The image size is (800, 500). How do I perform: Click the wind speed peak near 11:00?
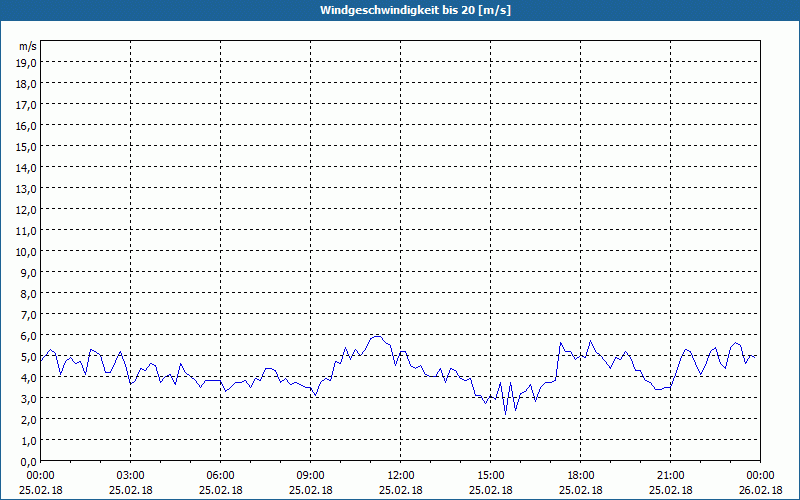[x=377, y=336]
